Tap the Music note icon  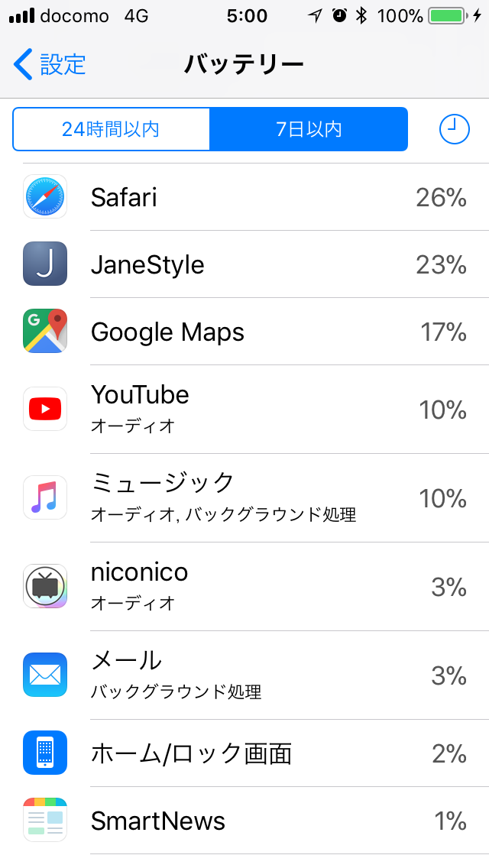45,498
